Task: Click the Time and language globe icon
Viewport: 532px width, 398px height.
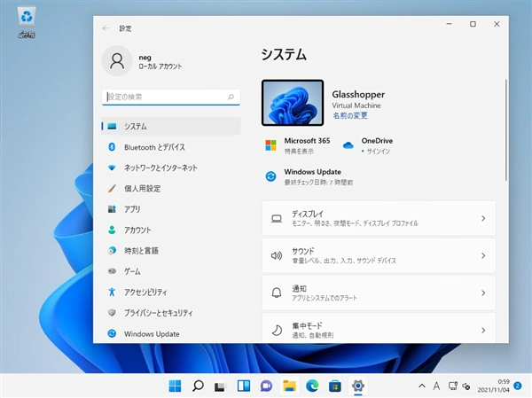Action: pyautogui.click(x=112, y=250)
